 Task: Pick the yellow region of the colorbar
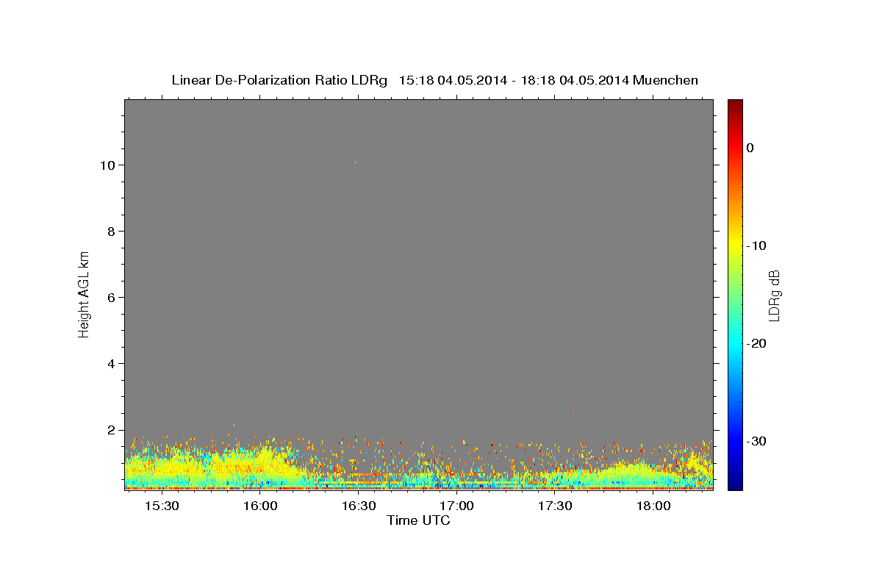735,245
